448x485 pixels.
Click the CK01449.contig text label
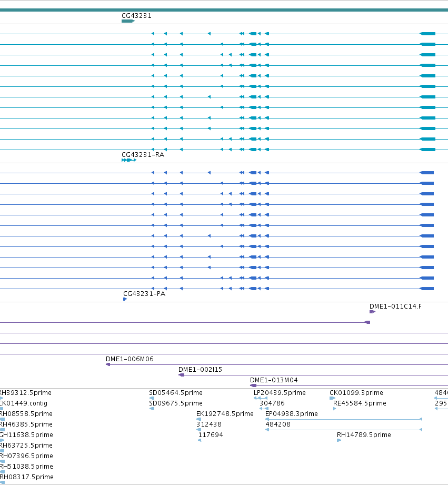[x=24, y=403]
